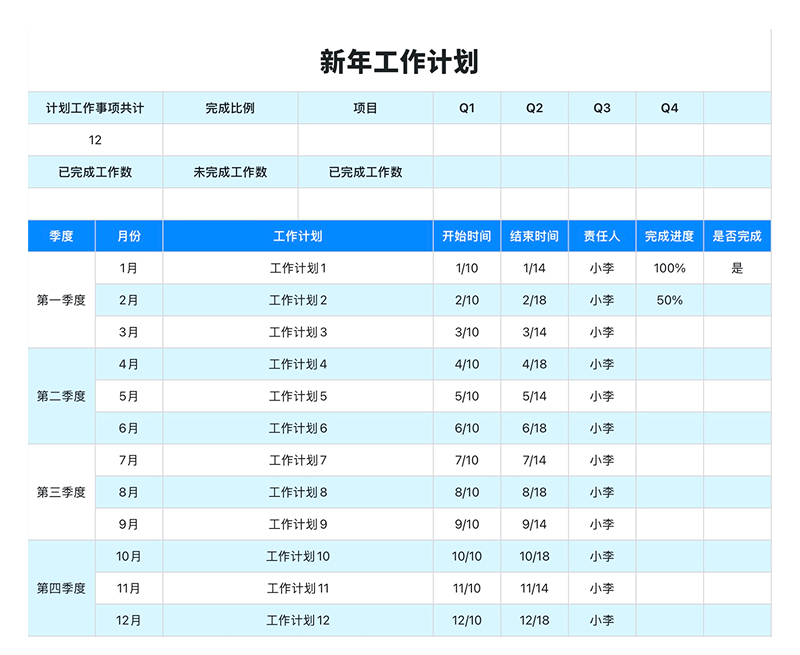Select 小李 in the 3月 row
Viewport: 800px width, 655px height.
[602, 332]
